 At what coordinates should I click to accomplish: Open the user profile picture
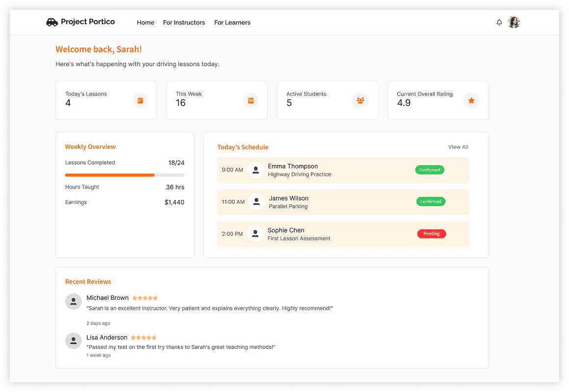514,23
